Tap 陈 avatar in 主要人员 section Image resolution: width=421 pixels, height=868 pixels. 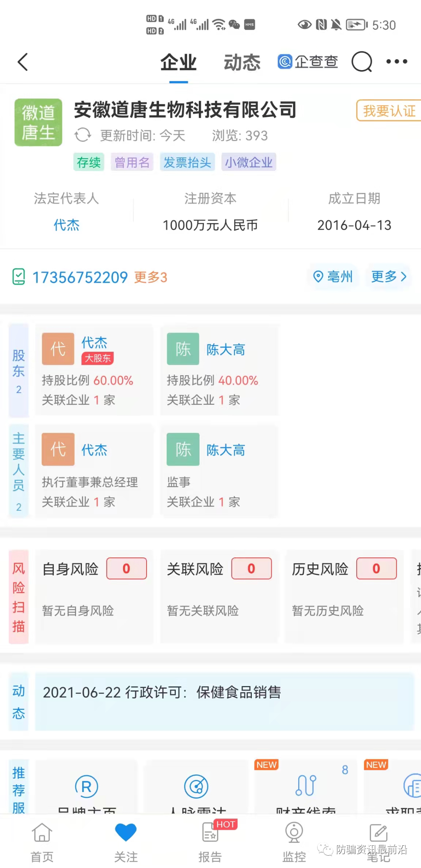pos(183,449)
